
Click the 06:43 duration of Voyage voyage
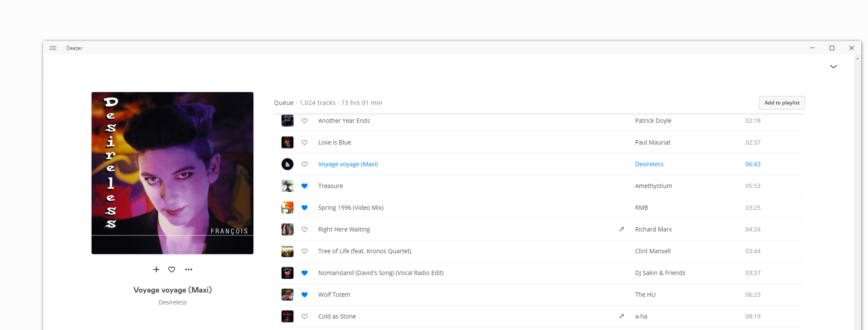753,164
